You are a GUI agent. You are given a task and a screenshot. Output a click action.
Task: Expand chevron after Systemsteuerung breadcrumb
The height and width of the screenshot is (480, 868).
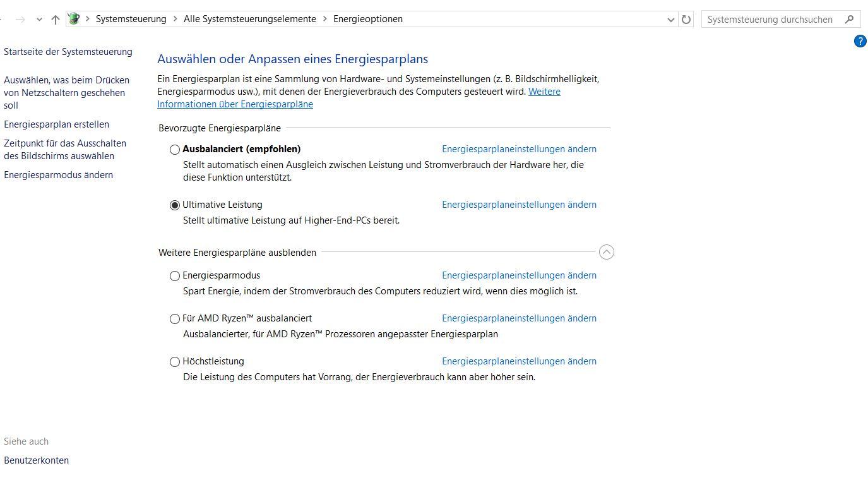(175, 19)
